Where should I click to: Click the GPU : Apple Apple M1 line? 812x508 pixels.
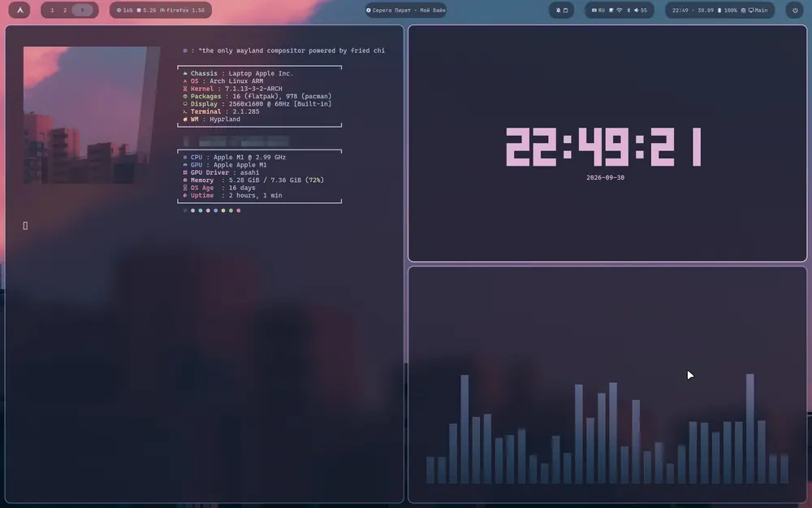pos(225,165)
